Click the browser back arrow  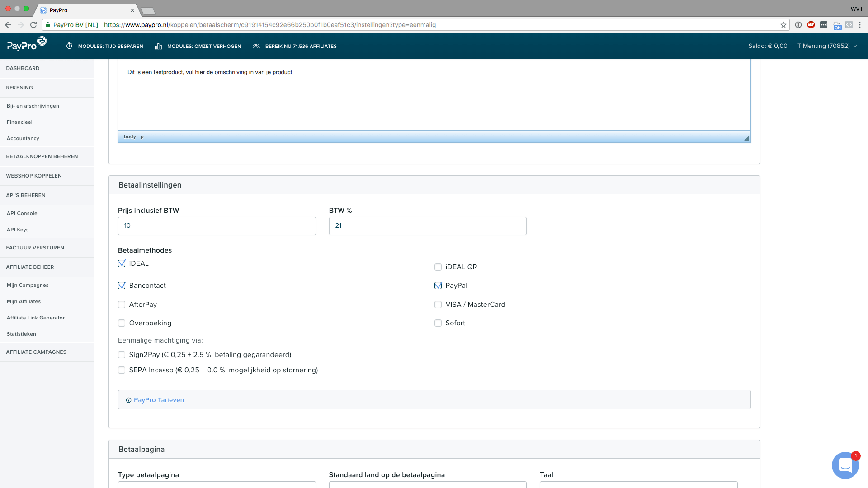[8, 25]
